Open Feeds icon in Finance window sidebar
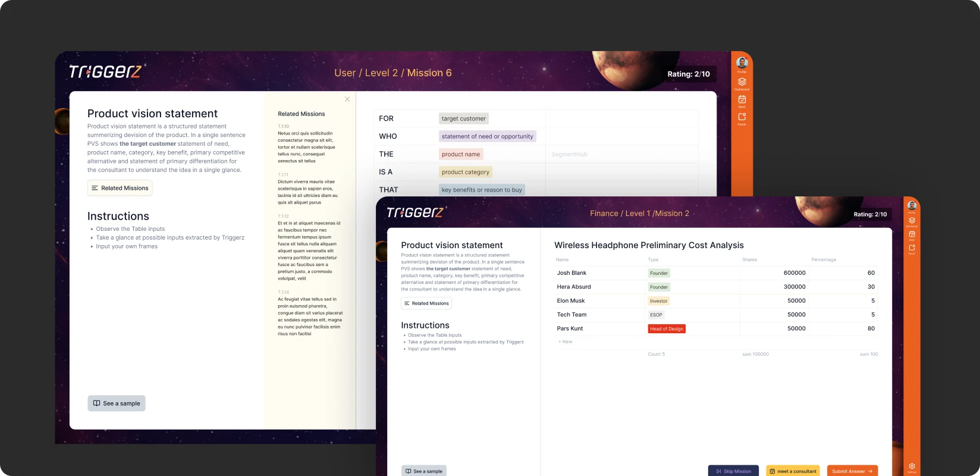The height and width of the screenshot is (476, 980). pyautogui.click(x=912, y=248)
